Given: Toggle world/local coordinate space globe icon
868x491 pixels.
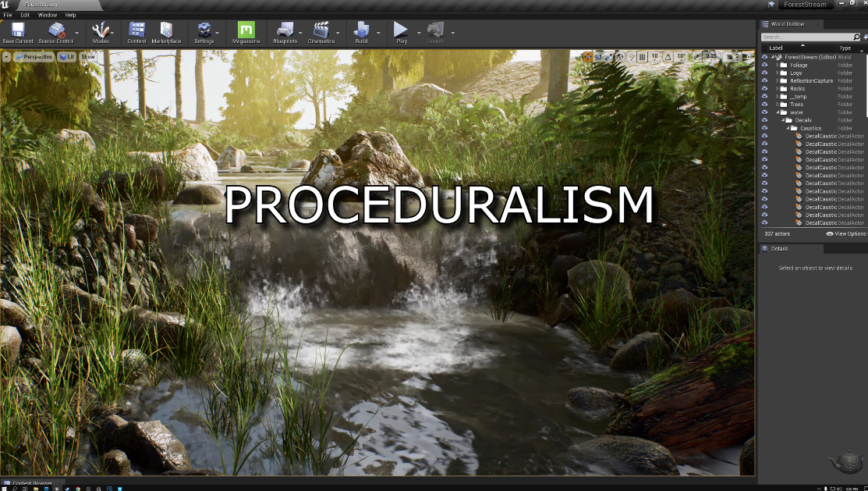Looking at the screenshot, I should [x=621, y=56].
